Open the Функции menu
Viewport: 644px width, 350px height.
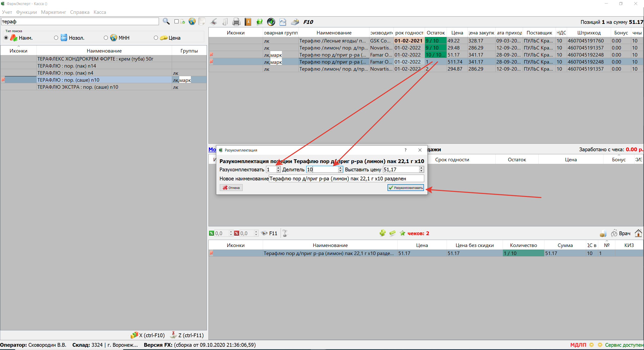[x=26, y=12]
